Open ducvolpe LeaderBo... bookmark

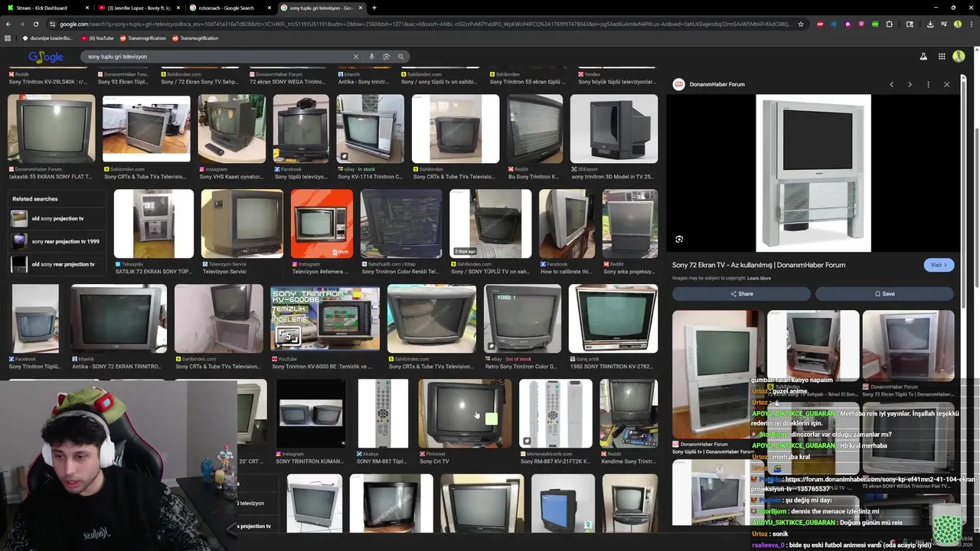[47, 37]
